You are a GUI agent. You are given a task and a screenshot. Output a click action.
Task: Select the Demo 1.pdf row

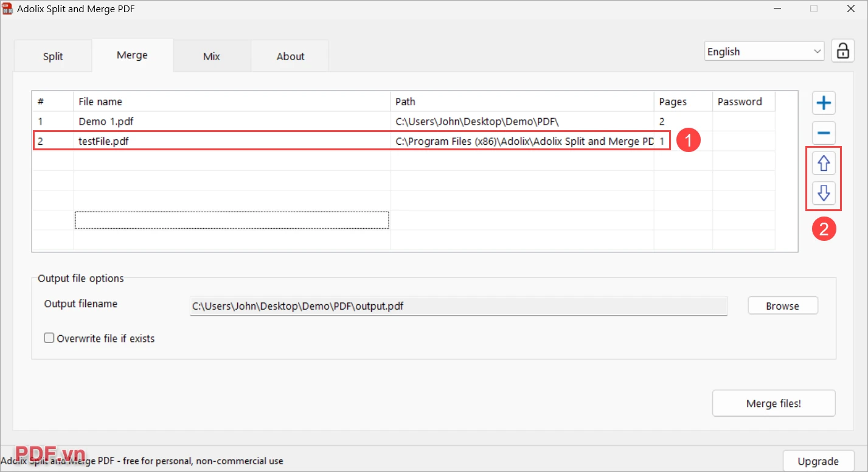coord(404,122)
